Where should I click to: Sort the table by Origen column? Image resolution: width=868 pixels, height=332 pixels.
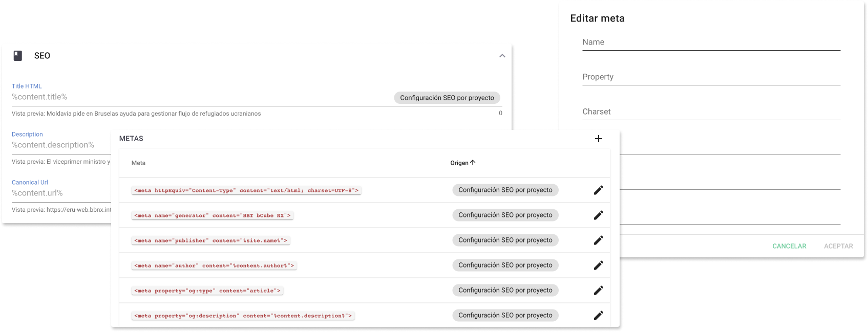pos(462,163)
